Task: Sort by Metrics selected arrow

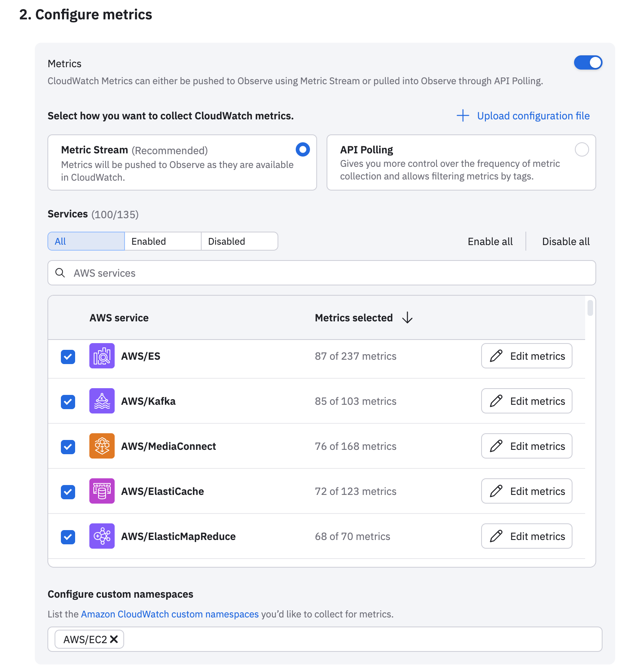Action: click(x=407, y=318)
